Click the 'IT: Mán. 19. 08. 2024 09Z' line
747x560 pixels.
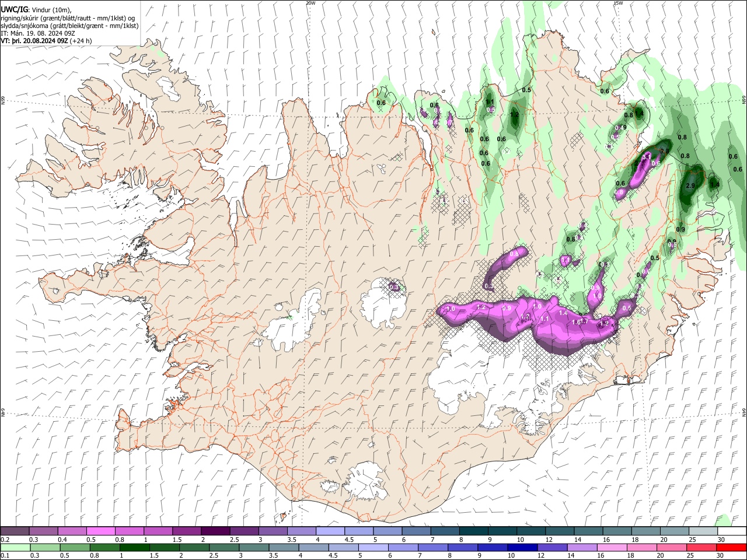point(39,33)
